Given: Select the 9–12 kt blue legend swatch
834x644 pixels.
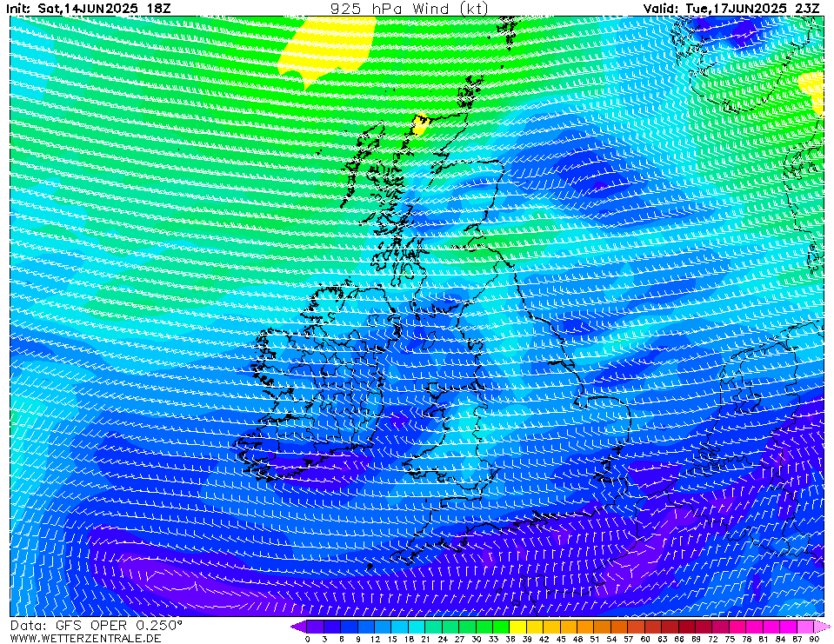Looking at the screenshot, I should [x=366, y=627].
